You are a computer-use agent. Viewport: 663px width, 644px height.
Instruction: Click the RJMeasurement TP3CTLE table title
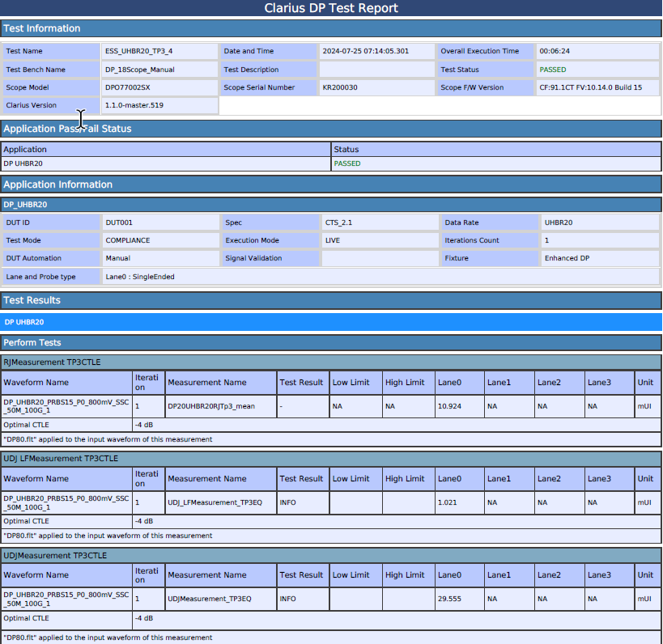53,362
